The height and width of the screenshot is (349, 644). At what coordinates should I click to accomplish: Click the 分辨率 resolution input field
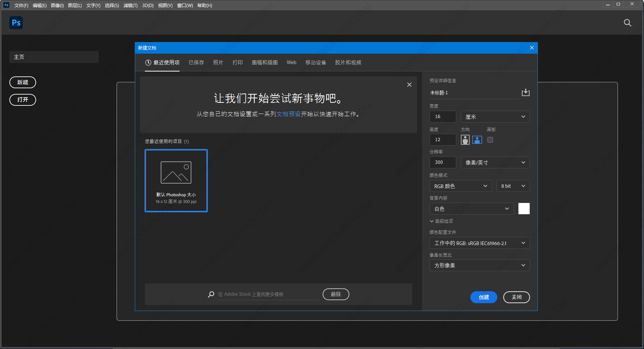click(442, 162)
